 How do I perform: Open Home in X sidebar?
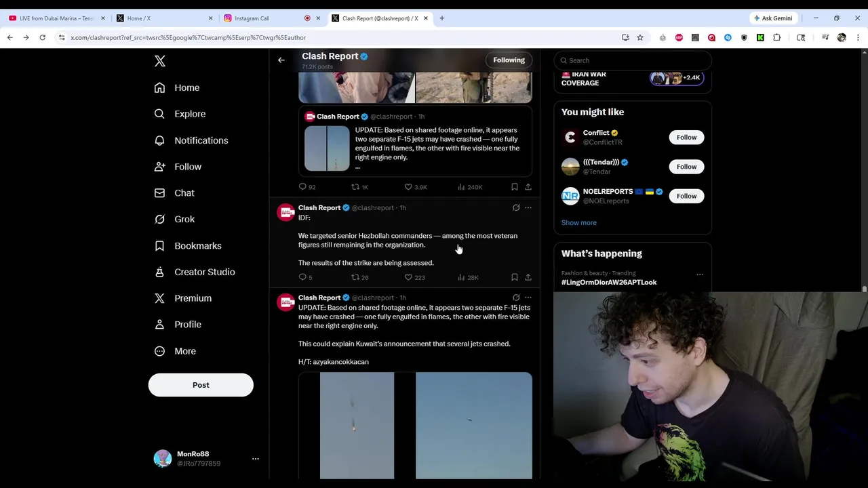[x=177, y=87]
